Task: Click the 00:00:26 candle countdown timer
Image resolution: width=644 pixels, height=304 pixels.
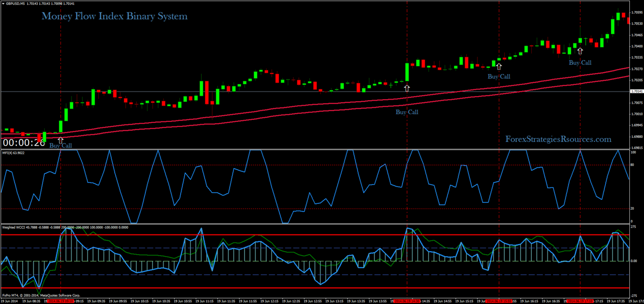Action: point(23,142)
